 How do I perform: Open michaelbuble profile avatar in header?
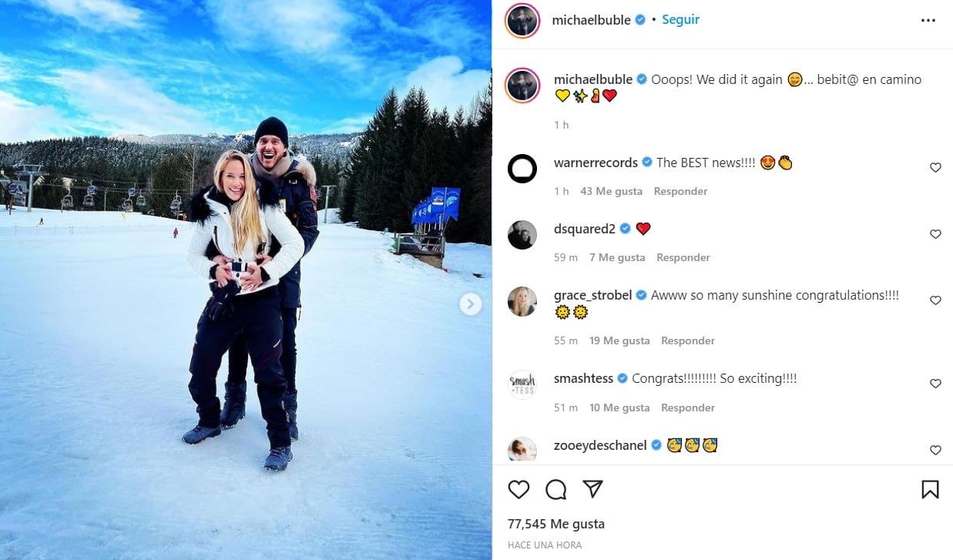(522, 20)
